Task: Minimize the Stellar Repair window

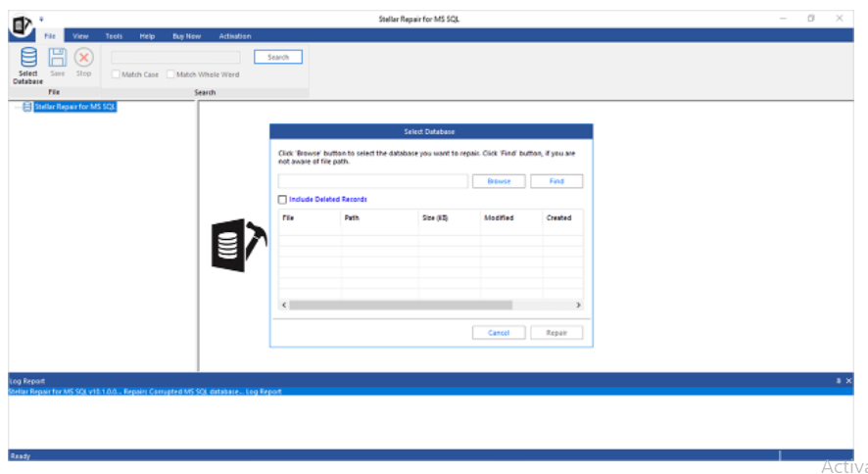Action: pos(783,19)
